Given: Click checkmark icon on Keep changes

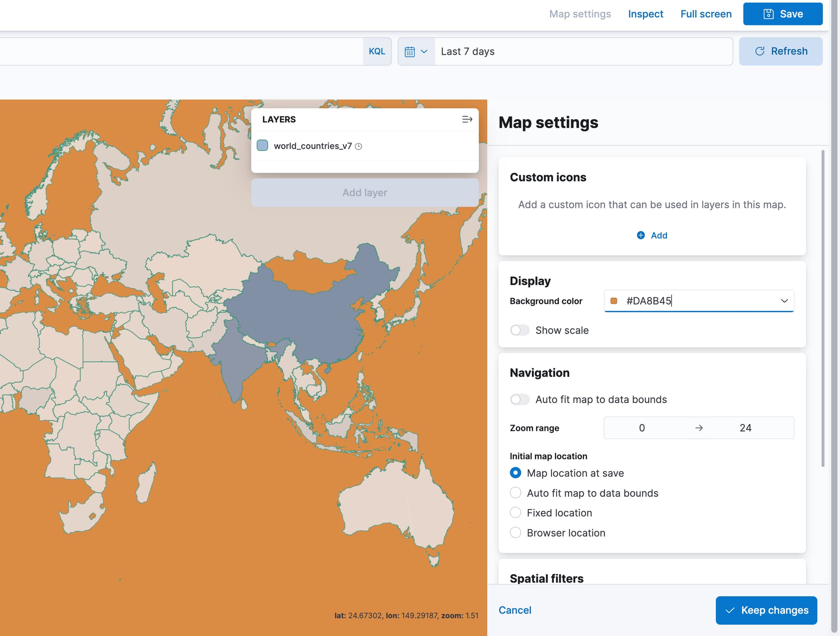Looking at the screenshot, I should point(730,610).
